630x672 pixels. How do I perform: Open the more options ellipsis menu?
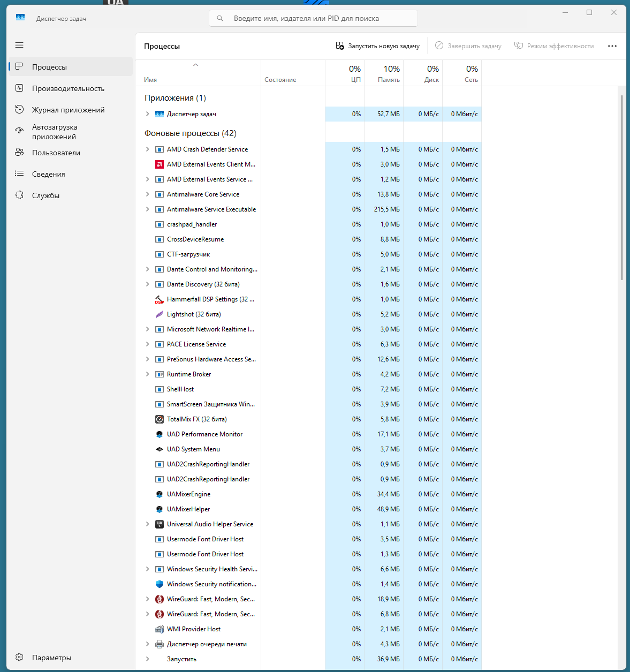pos(612,46)
